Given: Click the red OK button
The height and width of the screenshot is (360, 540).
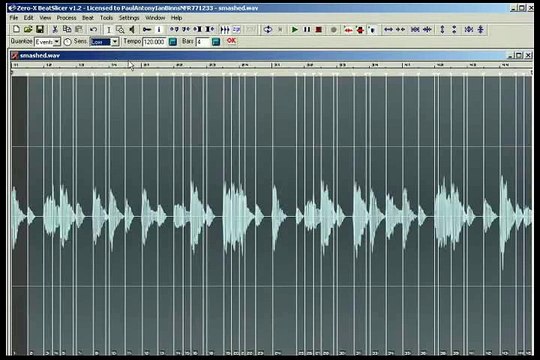Looking at the screenshot, I should [231, 41].
